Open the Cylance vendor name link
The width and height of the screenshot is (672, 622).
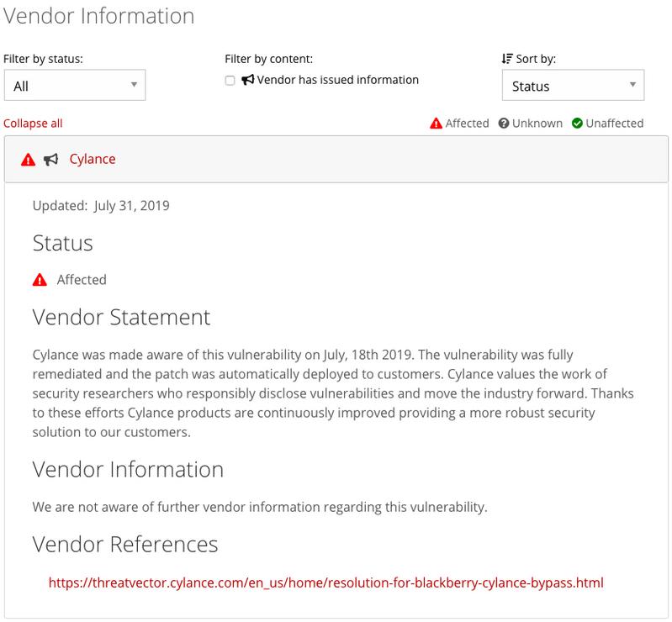coord(93,160)
